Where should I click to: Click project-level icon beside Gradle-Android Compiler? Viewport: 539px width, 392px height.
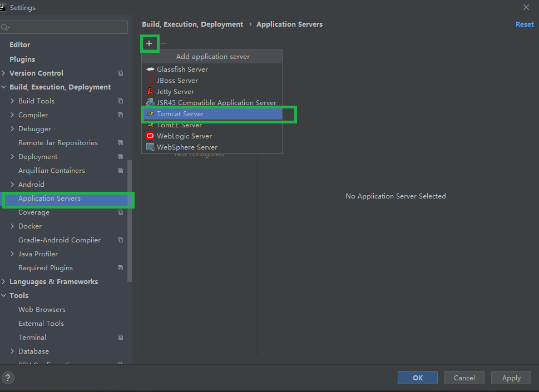pyautogui.click(x=120, y=240)
